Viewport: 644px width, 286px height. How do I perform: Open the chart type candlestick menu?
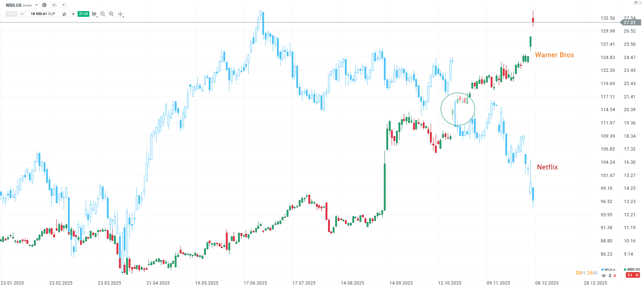(94, 14)
